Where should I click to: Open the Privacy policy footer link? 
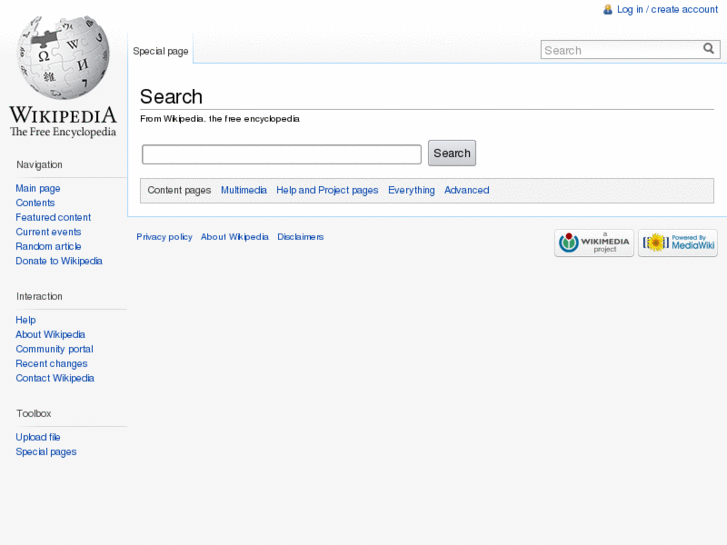pos(164,237)
